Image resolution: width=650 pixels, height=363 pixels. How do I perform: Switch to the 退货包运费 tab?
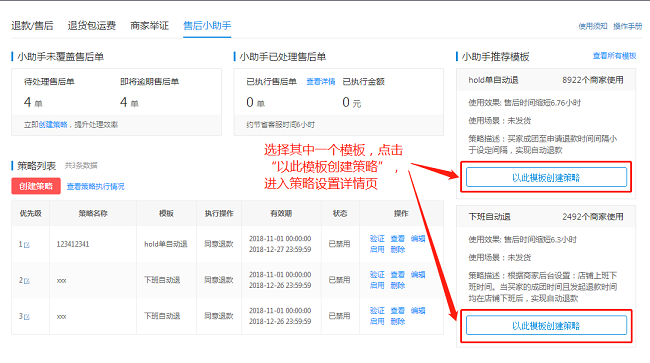[x=92, y=26]
